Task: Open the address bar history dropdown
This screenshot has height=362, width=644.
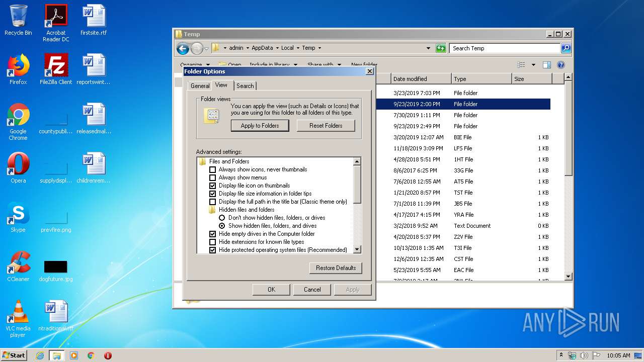Action: 428,48
